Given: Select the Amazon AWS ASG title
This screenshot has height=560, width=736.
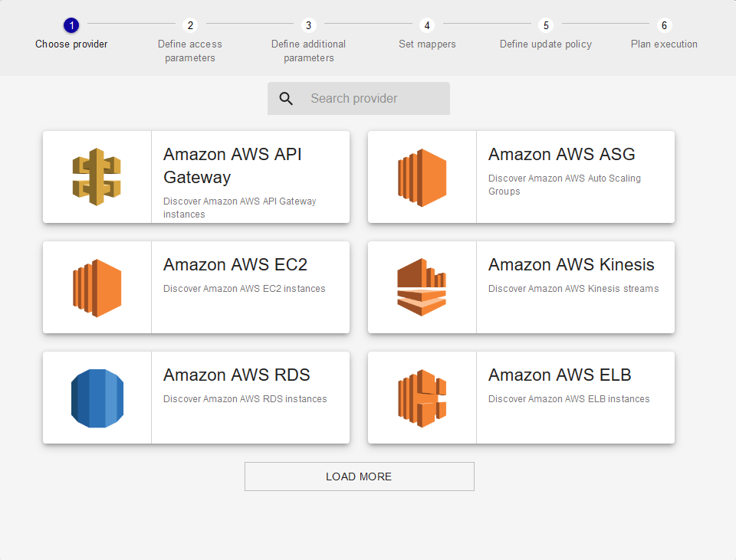Looking at the screenshot, I should coord(561,154).
